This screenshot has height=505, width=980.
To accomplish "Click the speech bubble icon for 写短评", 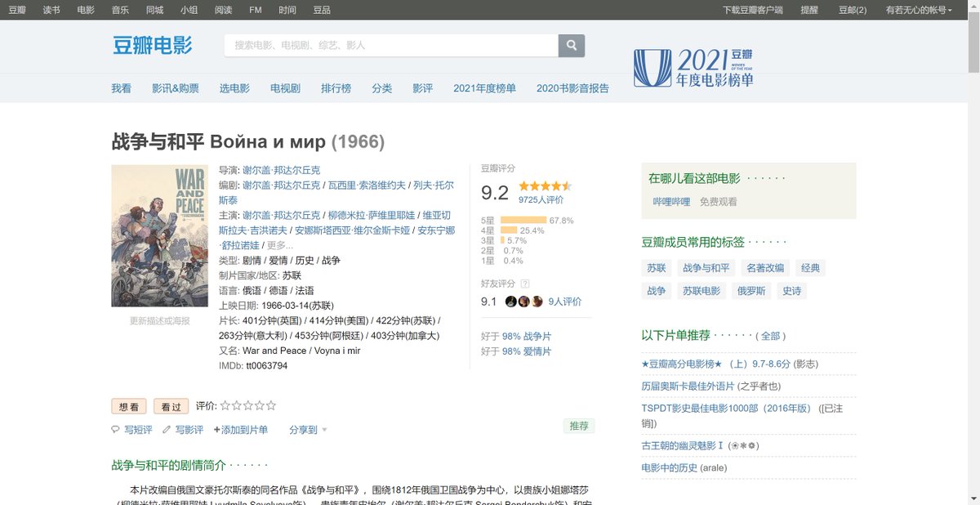I will tap(115, 429).
